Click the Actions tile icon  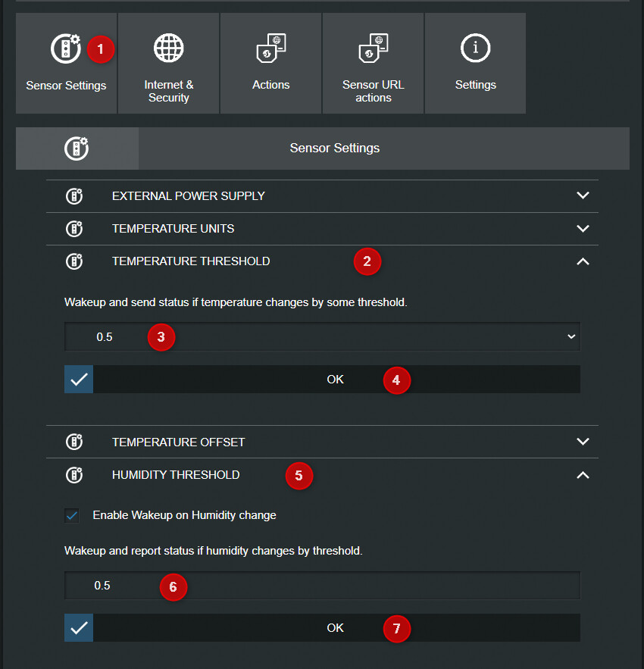(271, 48)
